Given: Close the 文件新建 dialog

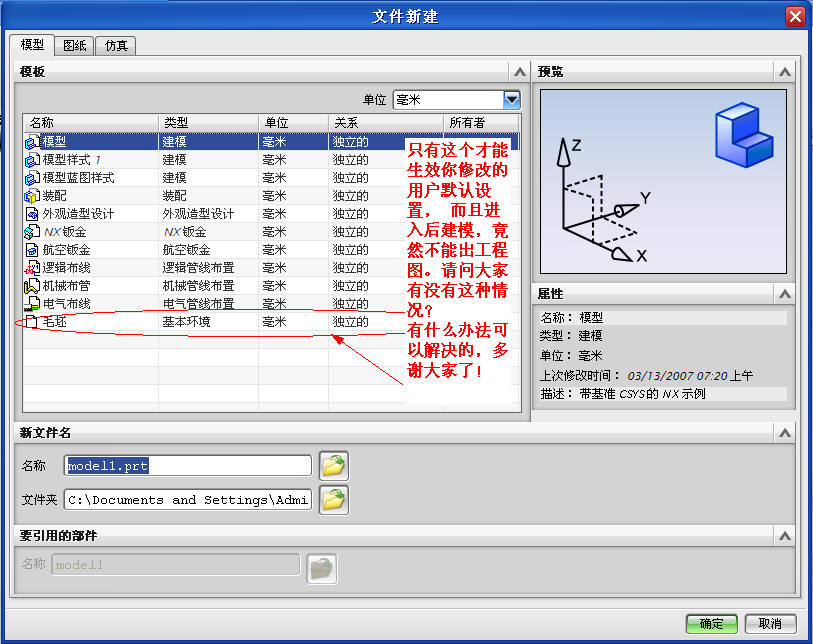Looking at the screenshot, I should (x=795, y=17).
